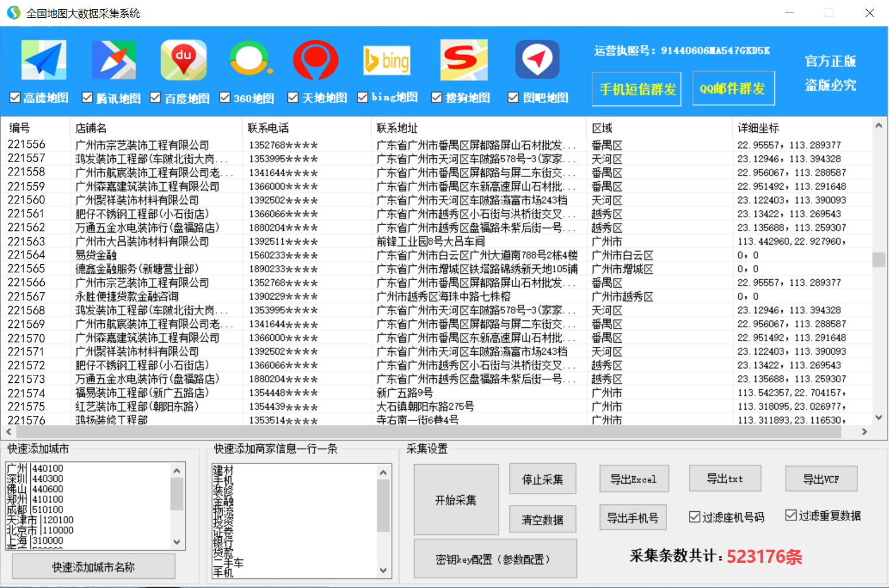
Task: Select the row for 易贷金融
Action: click(x=229, y=255)
